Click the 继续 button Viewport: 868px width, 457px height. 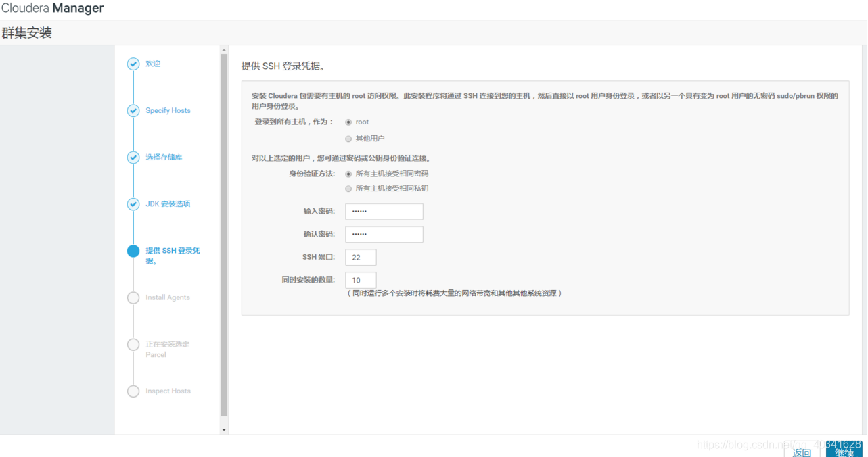(x=844, y=451)
